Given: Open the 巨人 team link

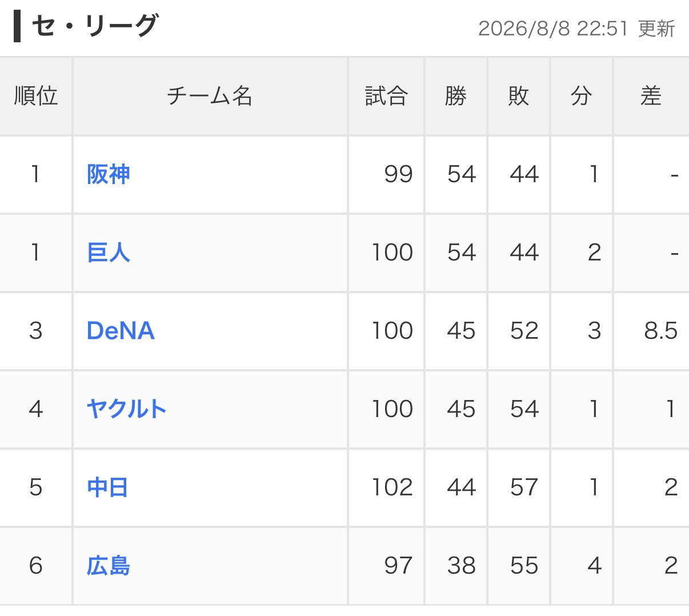Looking at the screenshot, I should (x=109, y=253).
